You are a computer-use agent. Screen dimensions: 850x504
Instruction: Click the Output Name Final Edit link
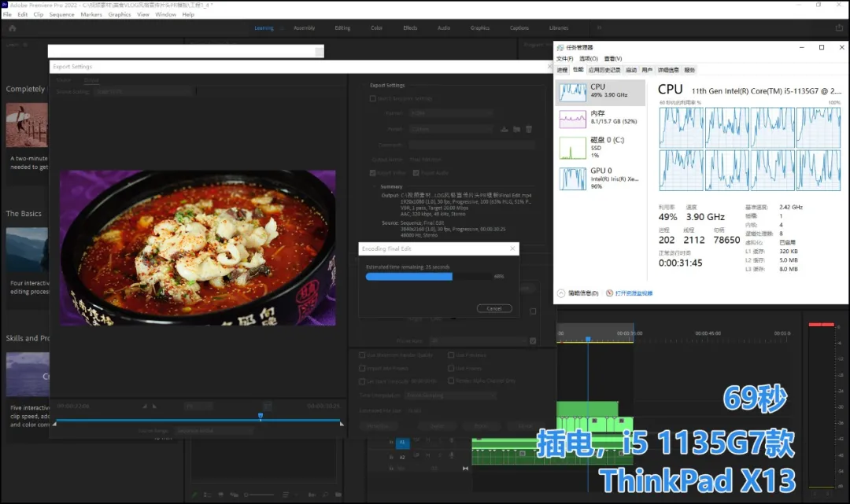tap(426, 160)
